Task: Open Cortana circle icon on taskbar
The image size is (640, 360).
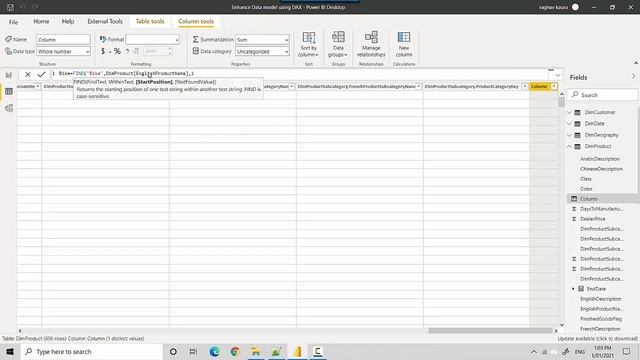Action: (x=173, y=351)
